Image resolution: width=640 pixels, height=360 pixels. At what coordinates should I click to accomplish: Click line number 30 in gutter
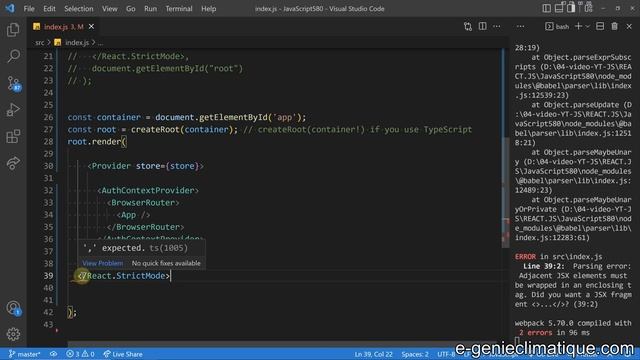(x=48, y=166)
